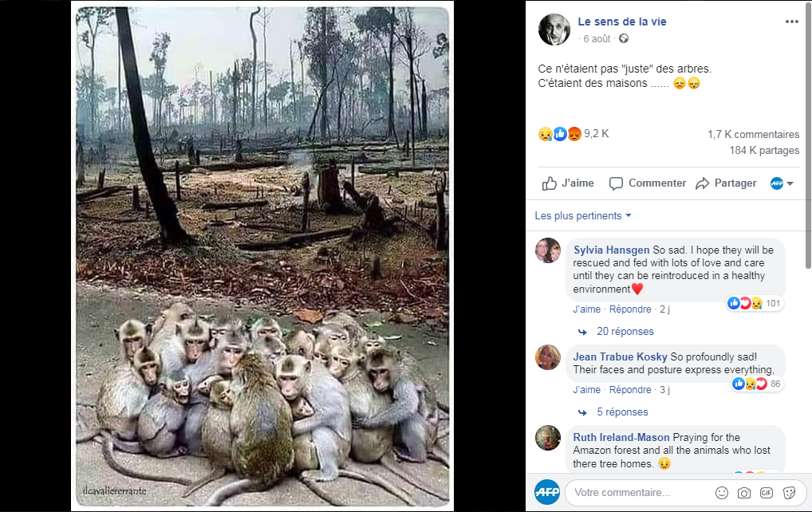
Task: View the 1,7 K commentaires
Action: (x=754, y=135)
